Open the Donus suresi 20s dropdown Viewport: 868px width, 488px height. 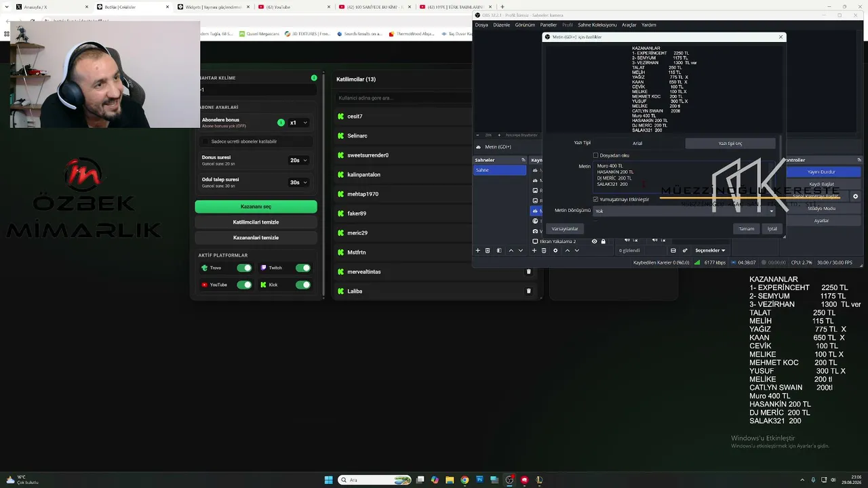[298, 160]
